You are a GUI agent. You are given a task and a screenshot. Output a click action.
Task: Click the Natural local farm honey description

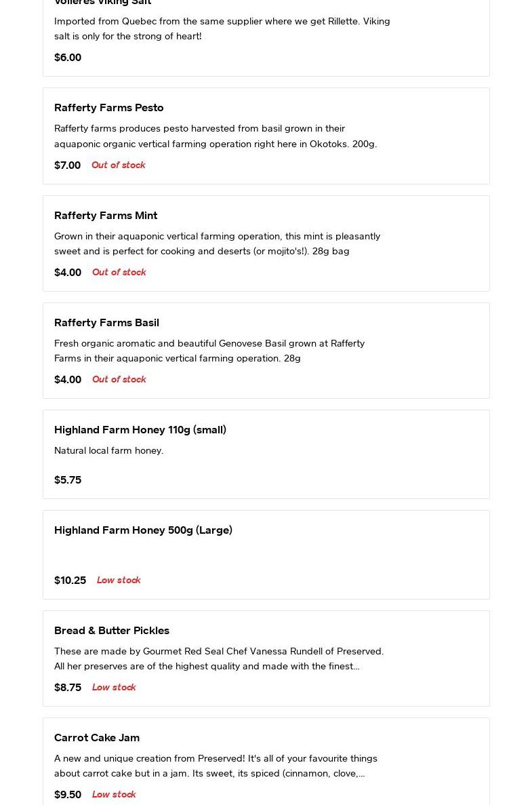click(108, 450)
